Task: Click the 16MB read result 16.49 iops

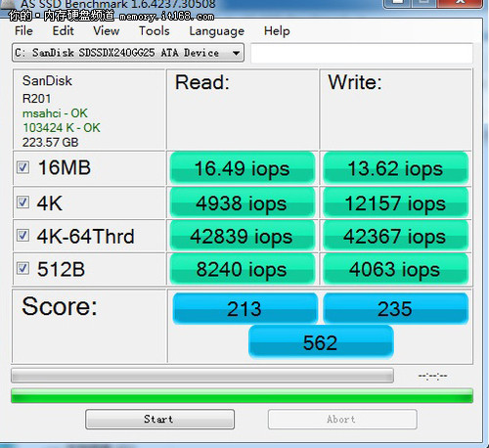Action: click(x=243, y=168)
